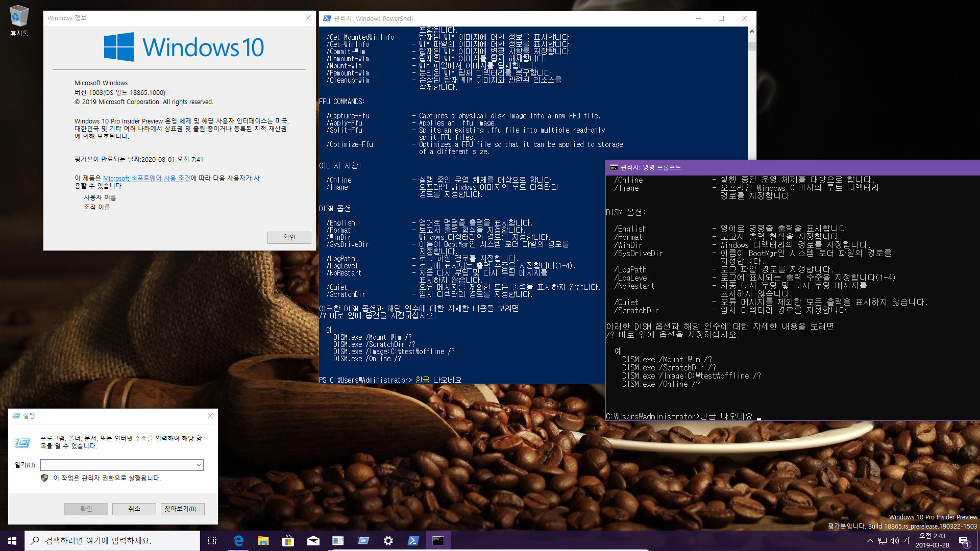The width and height of the screenshot is (980, 551).
Task: Close the 실행 dialog
Action: [x=210, y=416]
